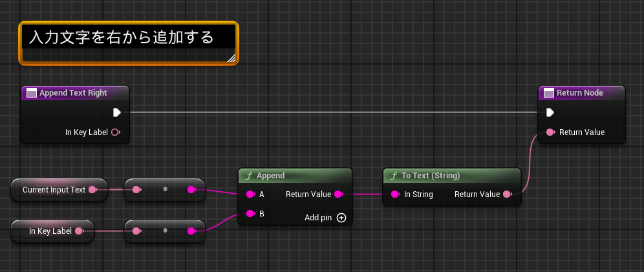Click the comment box text 入力文字を右から追加する
Image resolution: width=644 pixels, height=272 pixels.
(x=122, y=37)
